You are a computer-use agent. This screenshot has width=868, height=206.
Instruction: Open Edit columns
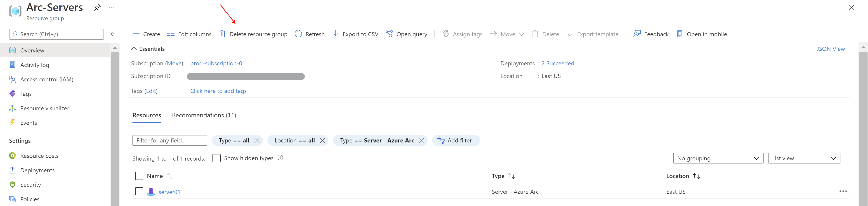[x=189, y=34]
